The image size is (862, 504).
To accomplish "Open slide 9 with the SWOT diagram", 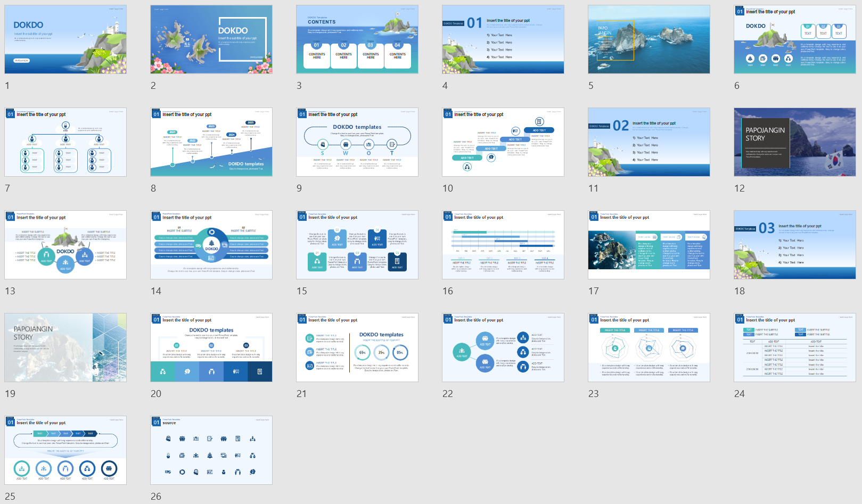I will coord(357,142).
